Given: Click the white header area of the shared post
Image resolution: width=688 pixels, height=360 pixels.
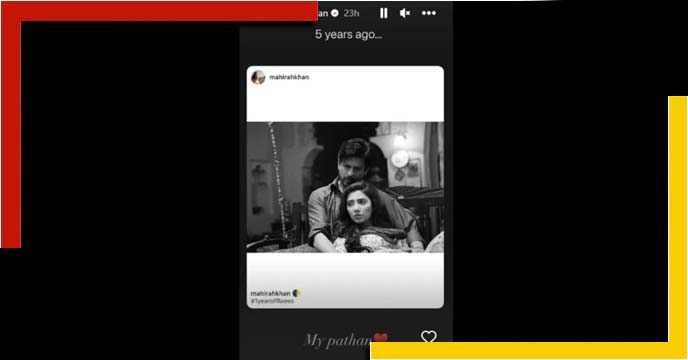Looking at the screenshot, I should (x=345, y=94).
